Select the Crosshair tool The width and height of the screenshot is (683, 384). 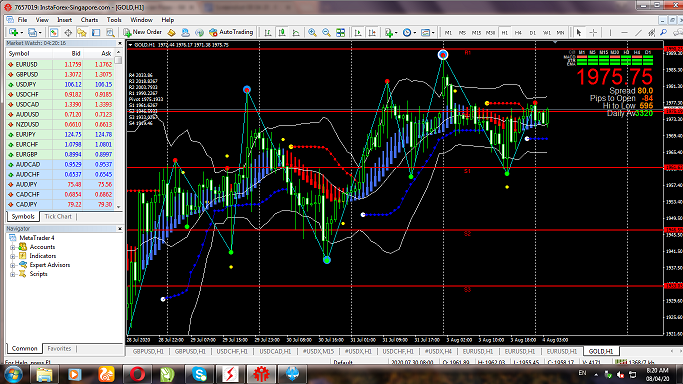[x=593, y=33]
